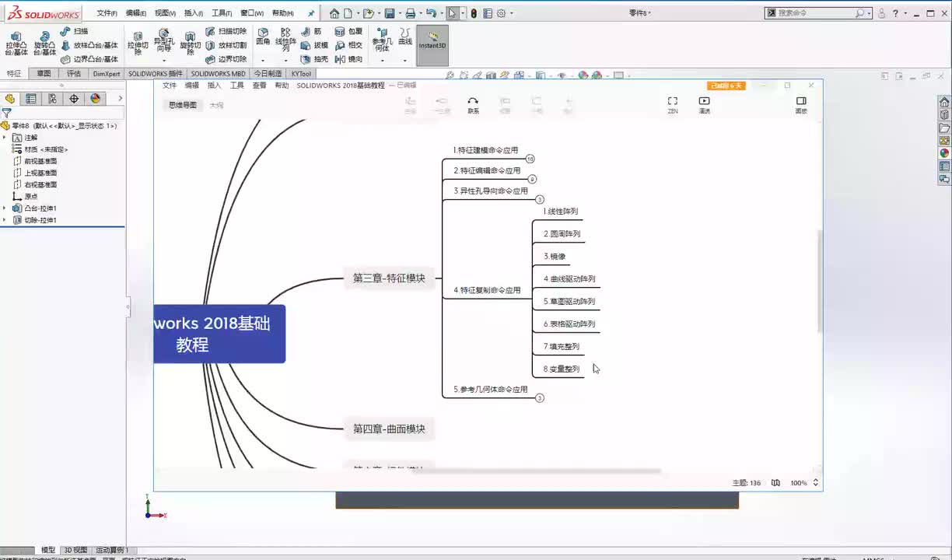Open the SOLIDWORKS 插件 tab

pos(156,74)
